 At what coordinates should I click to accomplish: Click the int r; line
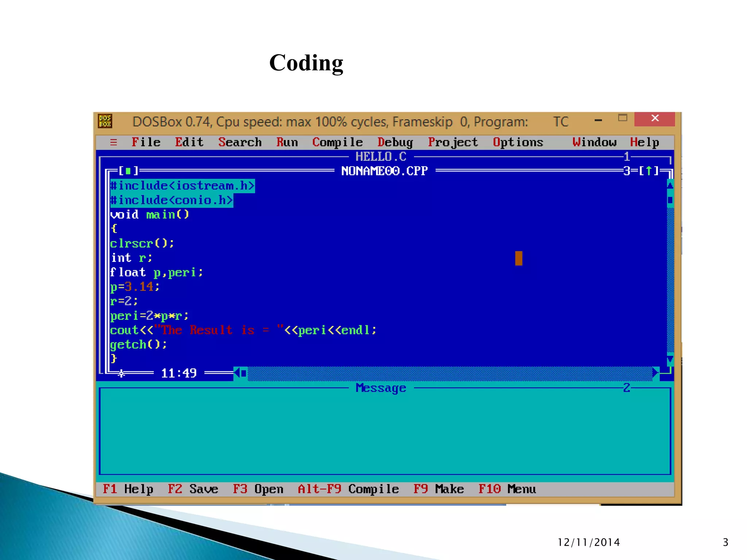(x=131, y=258)
